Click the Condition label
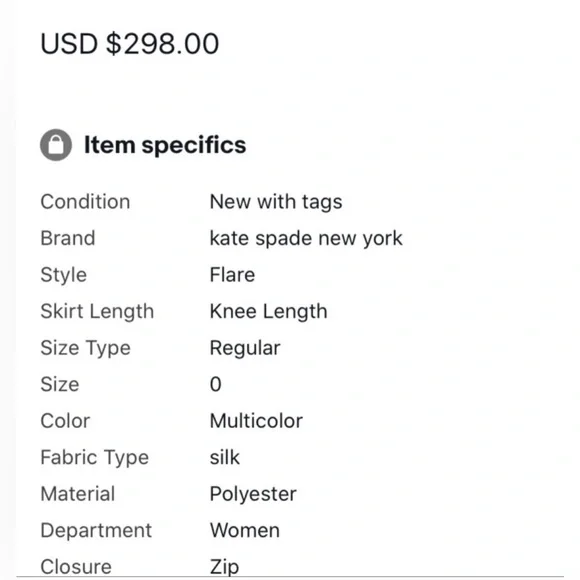 [85, 202]
